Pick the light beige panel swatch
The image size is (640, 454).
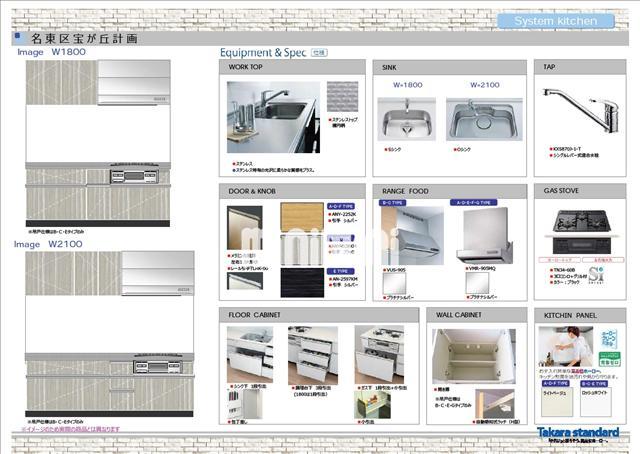pyautogui.click(x=556, y=402)
